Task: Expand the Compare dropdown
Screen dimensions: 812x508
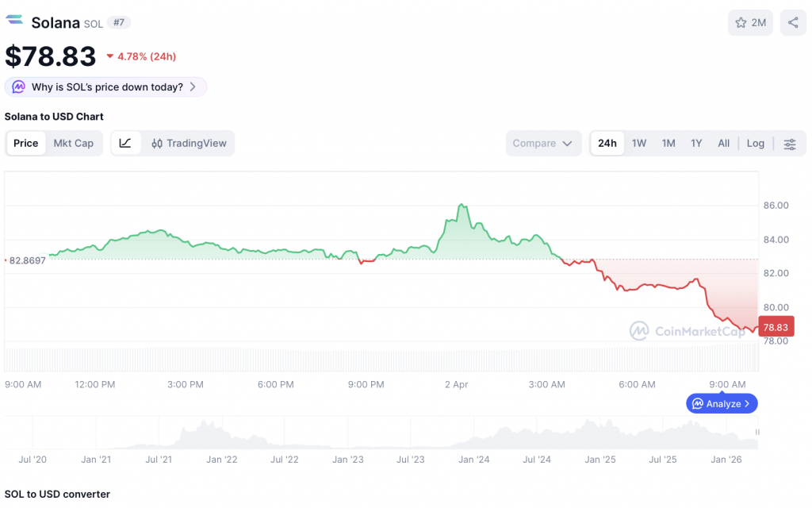Action: pos(542,143)
